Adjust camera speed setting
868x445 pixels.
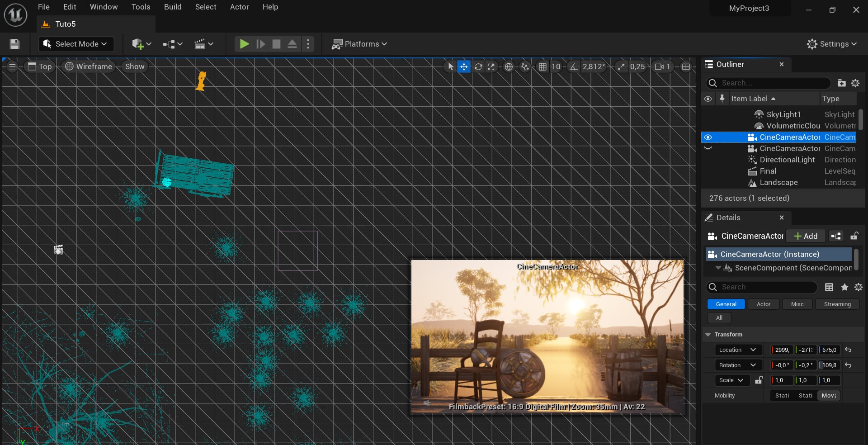point(663,66)
